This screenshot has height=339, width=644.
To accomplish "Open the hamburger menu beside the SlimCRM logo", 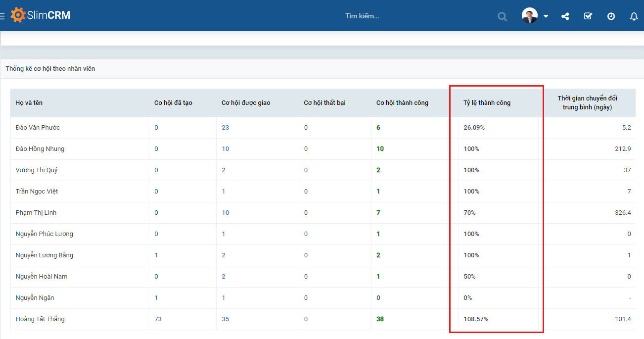I will [2, 16].
